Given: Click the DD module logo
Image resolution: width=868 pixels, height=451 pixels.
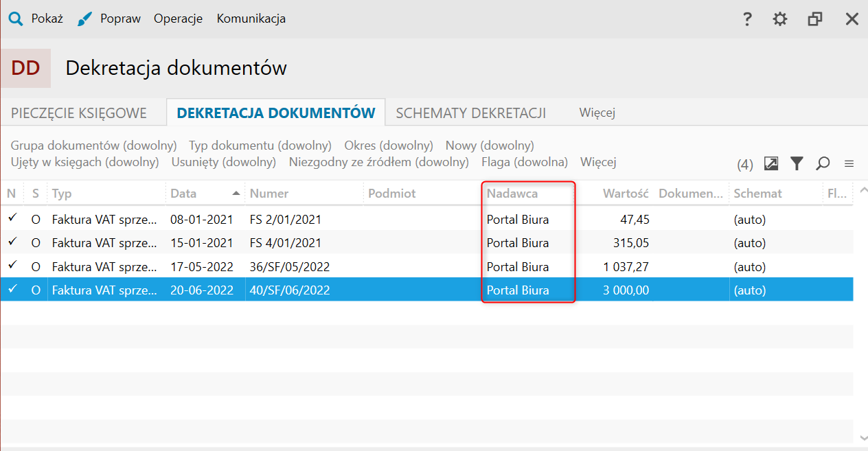Looking at the screenshot, I should point(25,68).
